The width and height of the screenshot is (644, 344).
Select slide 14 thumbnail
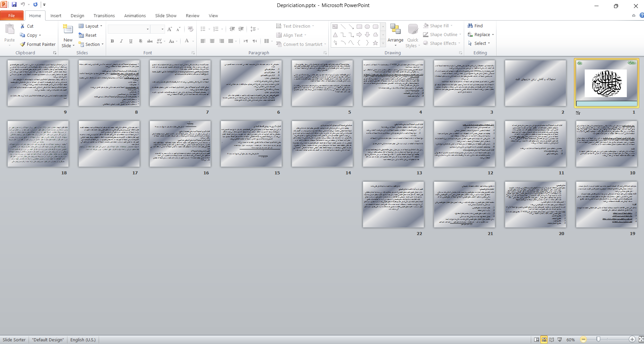tap(322, 144)
